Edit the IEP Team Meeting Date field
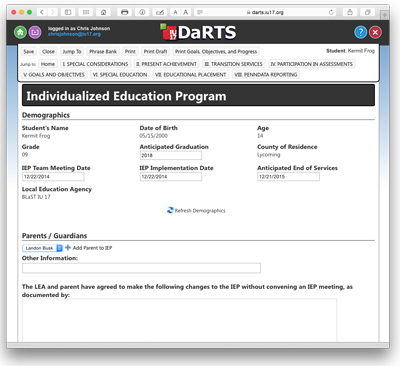This screenshot has height=366, width=400. (x=53, y=177)
